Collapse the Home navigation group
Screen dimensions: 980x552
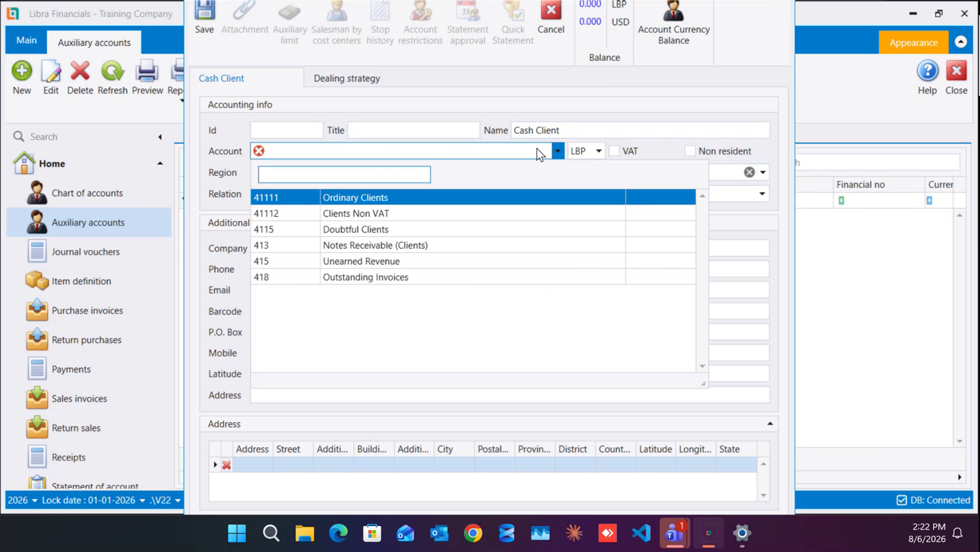pyautogui.click(x=160, y=164)
